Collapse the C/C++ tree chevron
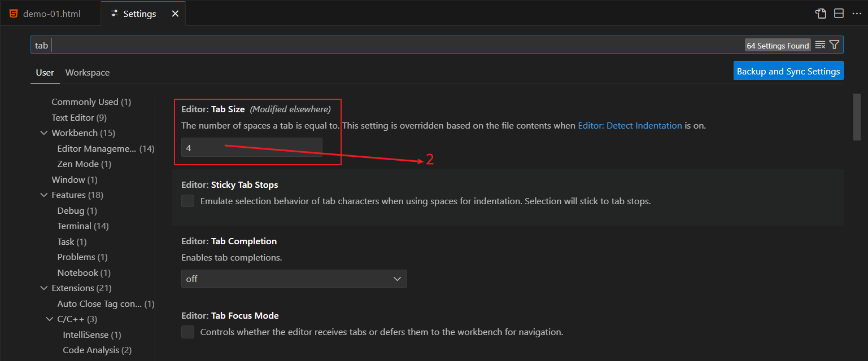868x361 pixels. point(50,319)
